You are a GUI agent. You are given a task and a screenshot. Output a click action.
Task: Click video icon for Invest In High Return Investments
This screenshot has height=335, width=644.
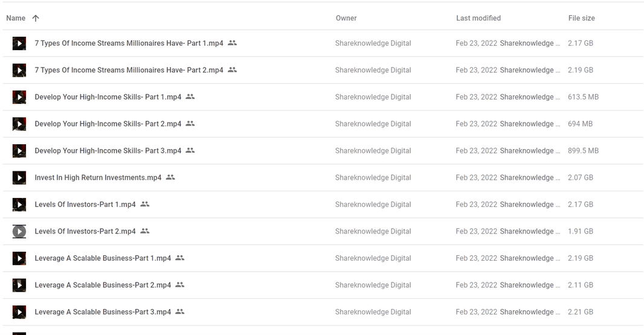19,177
